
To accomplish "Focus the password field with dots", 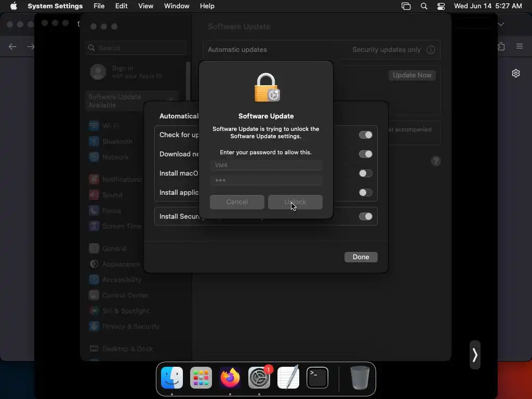I will [x=266, y=180].
